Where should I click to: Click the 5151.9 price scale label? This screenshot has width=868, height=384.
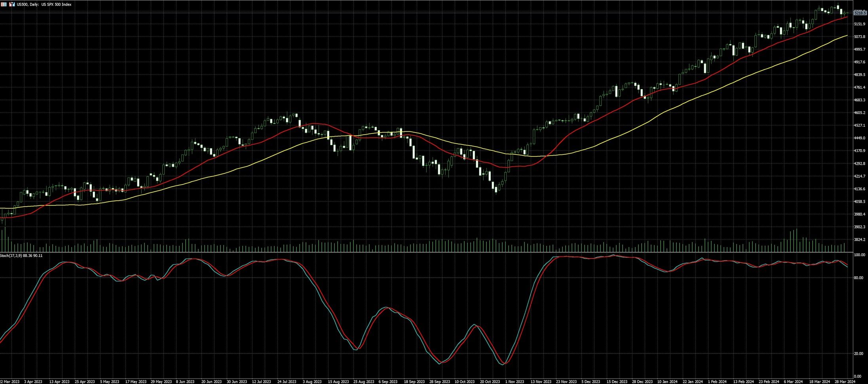click(859, 24)
